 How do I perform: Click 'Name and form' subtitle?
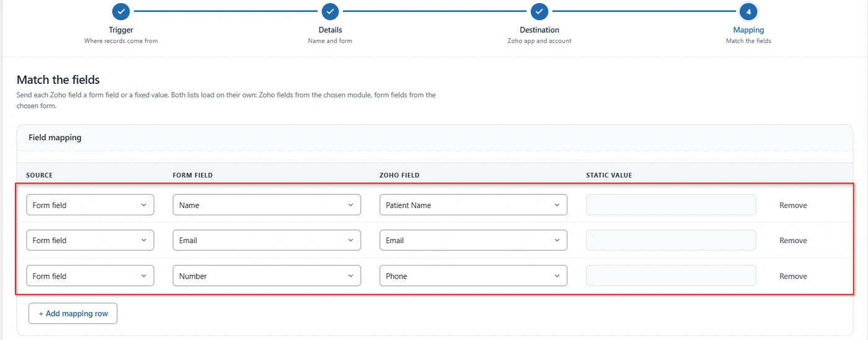tap(330, 41)
